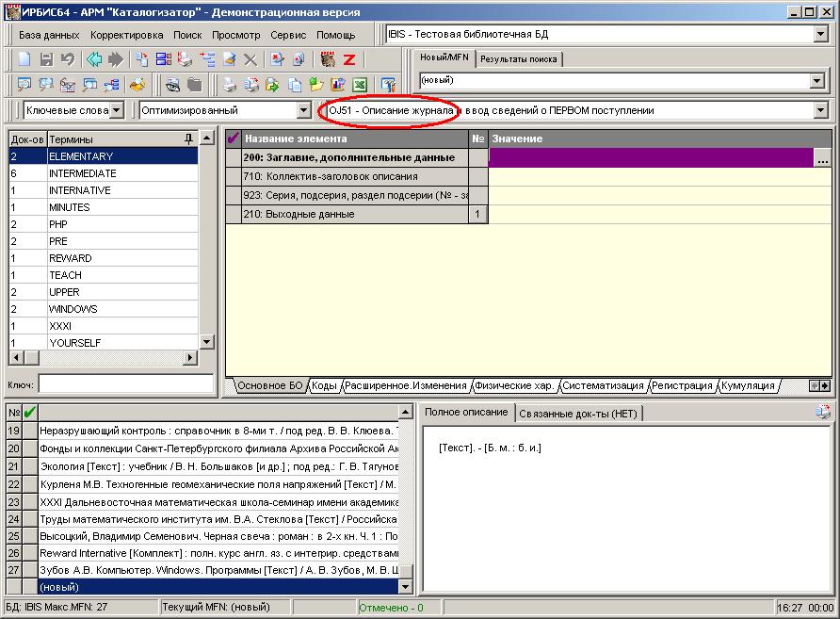Click the gray folder icon
The width and height of the screenshot is (840, 619).
pos(195,84)
